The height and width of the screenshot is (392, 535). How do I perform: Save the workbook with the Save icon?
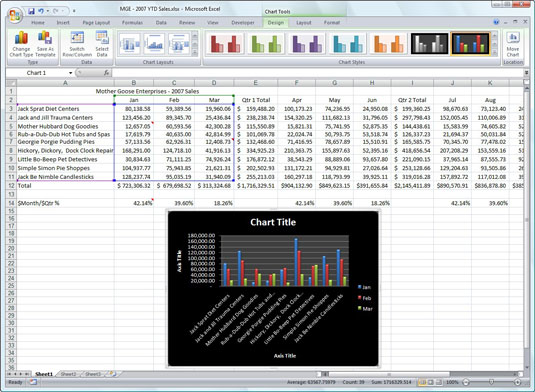coord(31,11)
